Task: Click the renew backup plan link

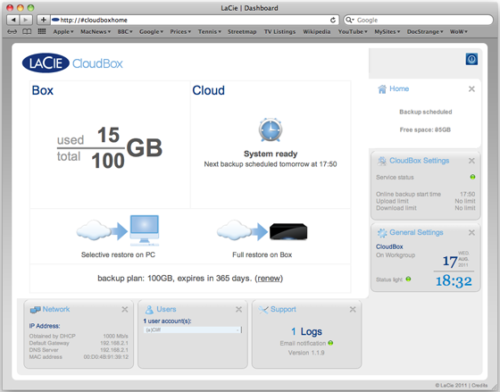Action: (x=269, y=278)
